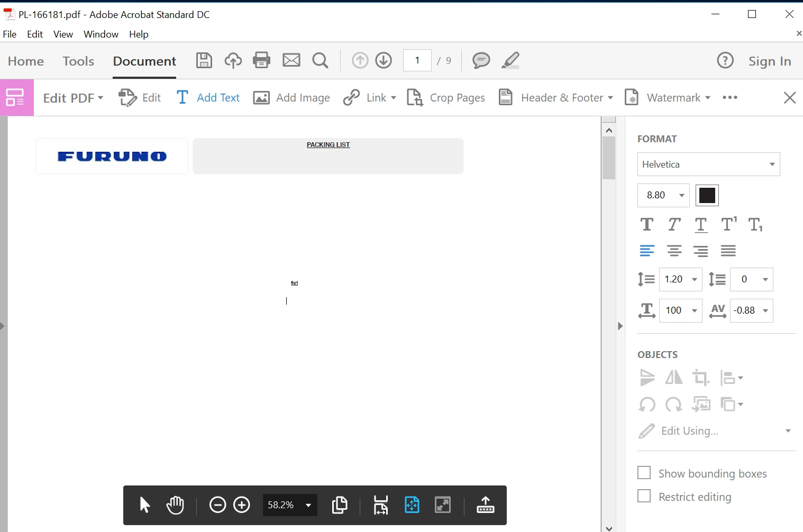Image resolution: width=803 pixels, height=532 pixels.
Task: Rotate object clockwise
Action: tap(674, 405)
